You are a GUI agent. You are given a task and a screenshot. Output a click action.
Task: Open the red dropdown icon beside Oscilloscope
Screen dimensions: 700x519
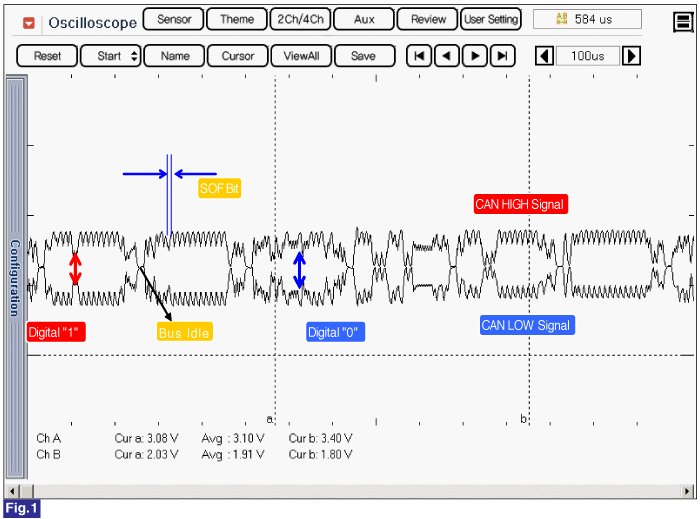[x=29, y=23]
